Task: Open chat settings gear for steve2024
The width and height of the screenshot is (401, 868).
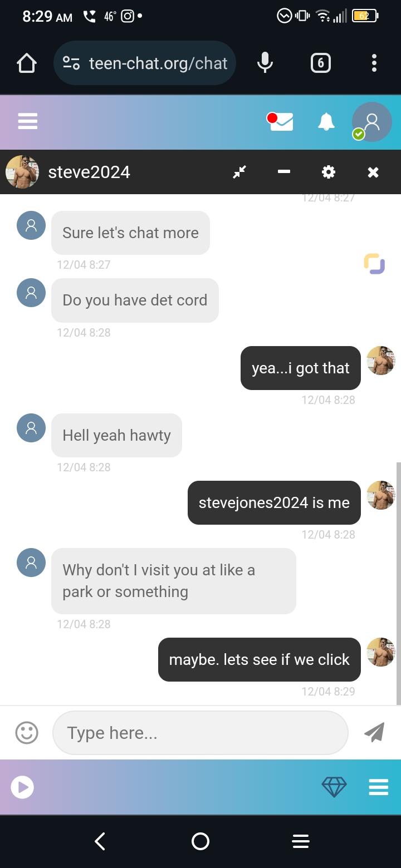Action: pos(329,172)
